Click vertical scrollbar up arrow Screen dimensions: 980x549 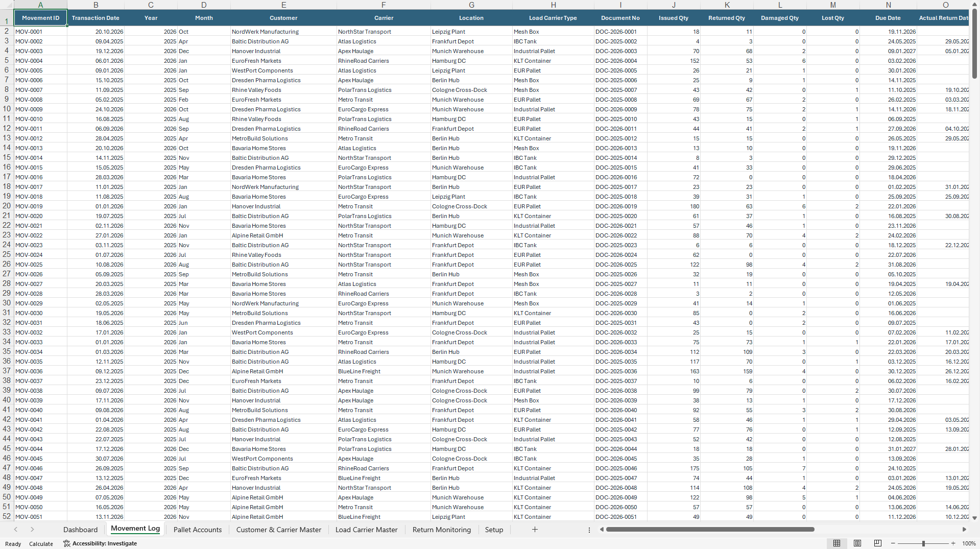pos(974,3)
